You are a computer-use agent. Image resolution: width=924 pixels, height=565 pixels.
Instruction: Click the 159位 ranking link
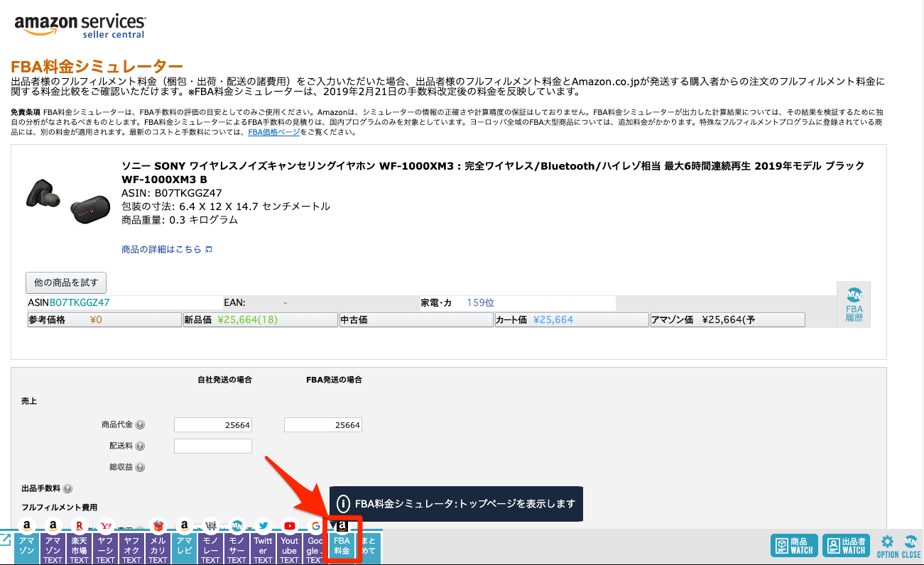coord(479,302)
